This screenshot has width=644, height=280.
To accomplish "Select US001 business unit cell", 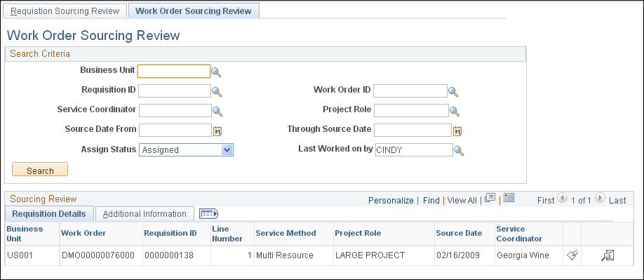I will [20, 255].
